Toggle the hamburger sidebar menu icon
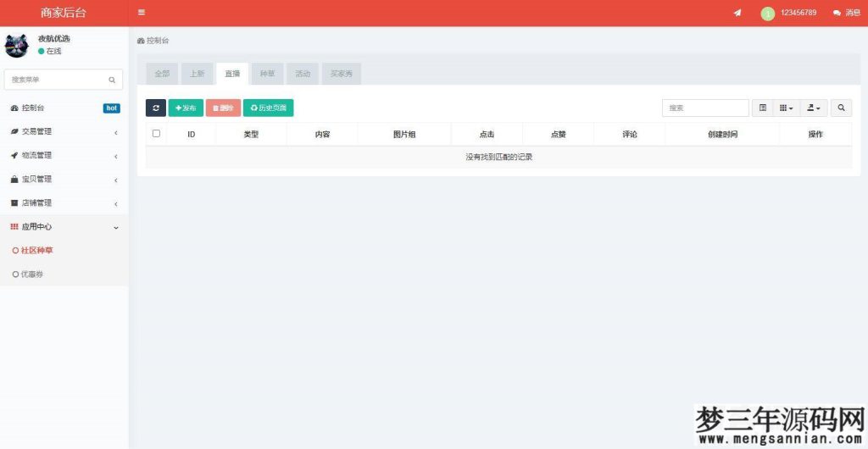Screen dimensions: 868x449 142,12
